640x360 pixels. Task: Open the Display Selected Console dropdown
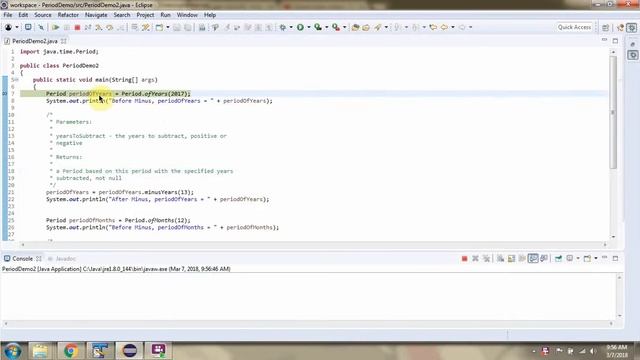(x=578, y=258)
